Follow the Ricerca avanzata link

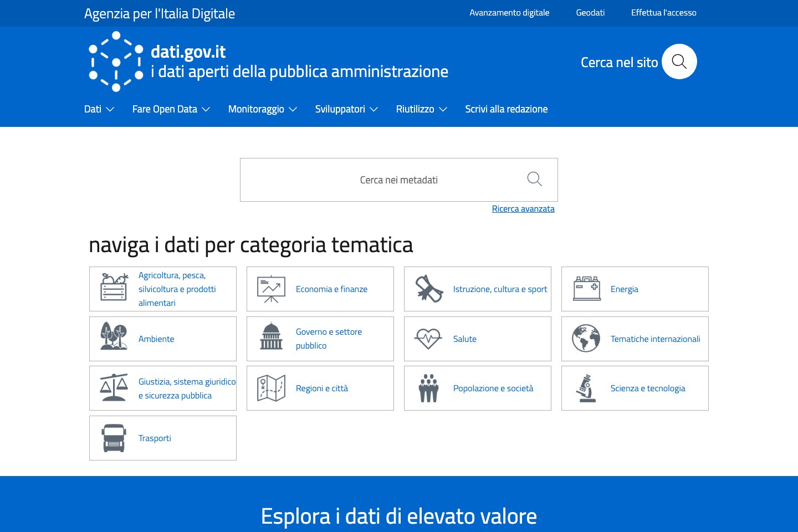point(523,208)
